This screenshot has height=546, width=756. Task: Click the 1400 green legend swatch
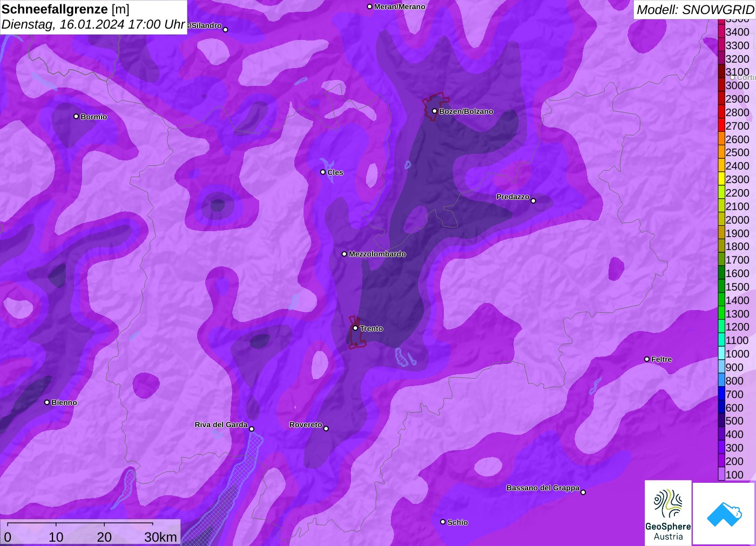pos(721,300)
